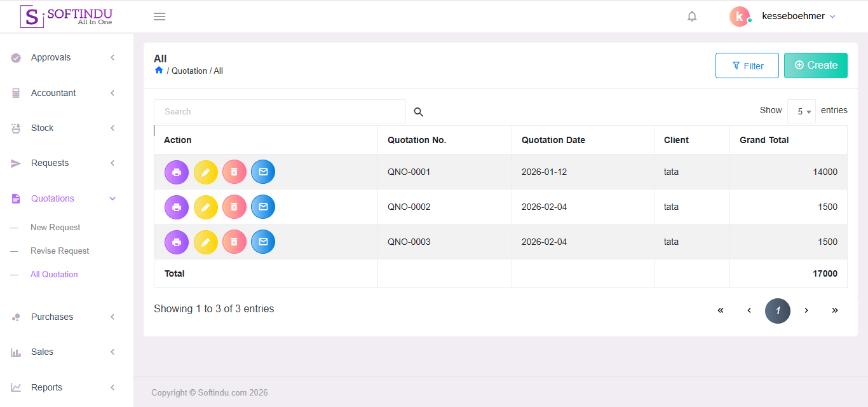
Task: Open the Filter button
Action: [x=747, y=65]
